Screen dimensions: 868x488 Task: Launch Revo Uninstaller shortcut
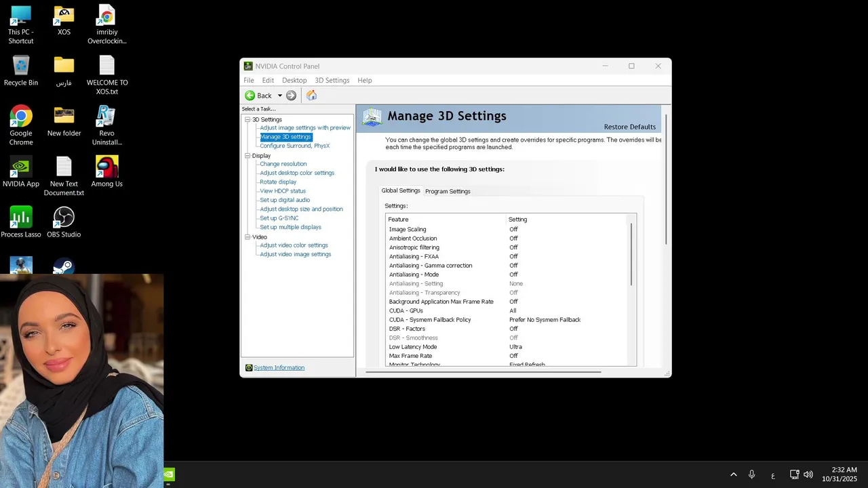coord(106,126)
